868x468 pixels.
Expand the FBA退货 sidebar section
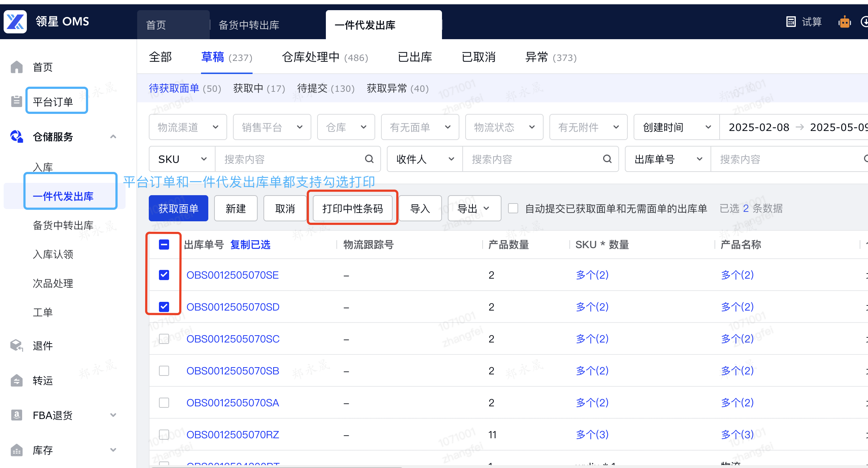point(113,415)
